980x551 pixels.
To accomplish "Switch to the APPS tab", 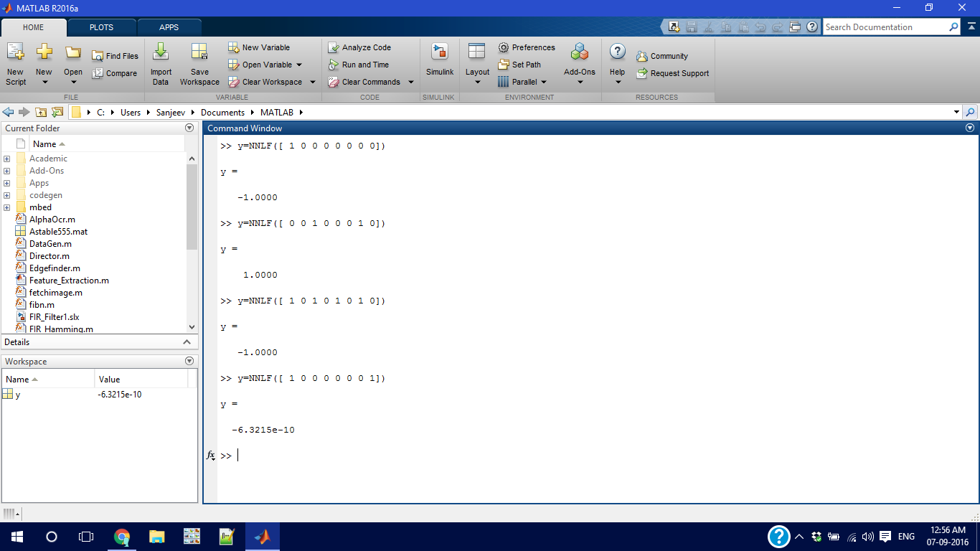I will pos(169,27).
